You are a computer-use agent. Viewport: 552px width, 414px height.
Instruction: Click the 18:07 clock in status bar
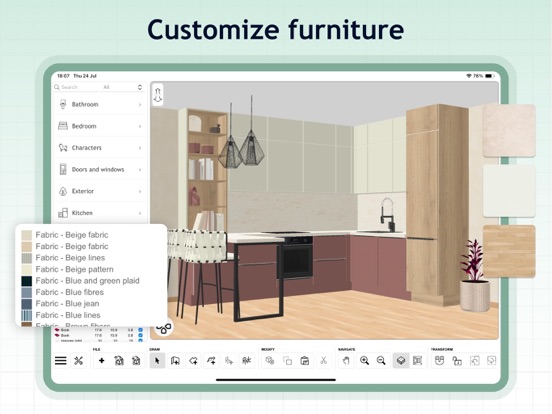63,76
